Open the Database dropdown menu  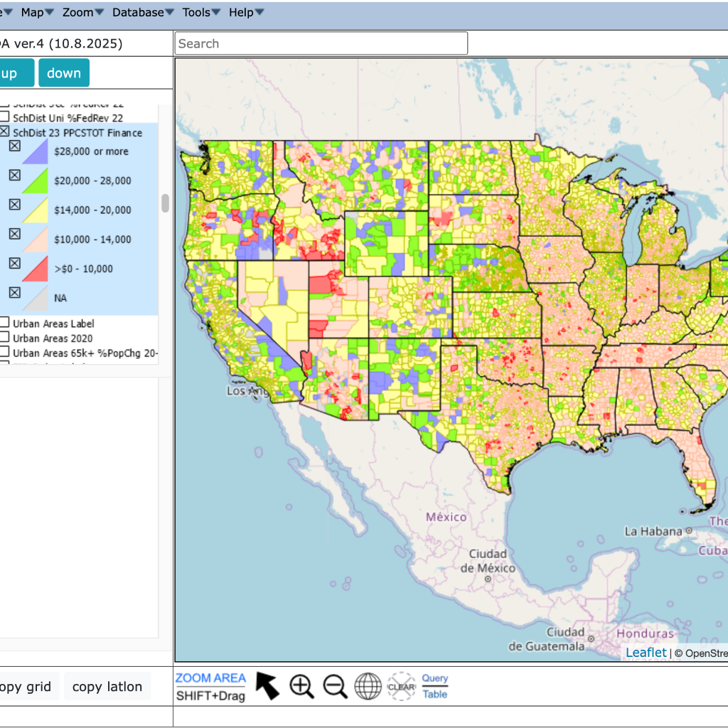click(x=143, y=13)
